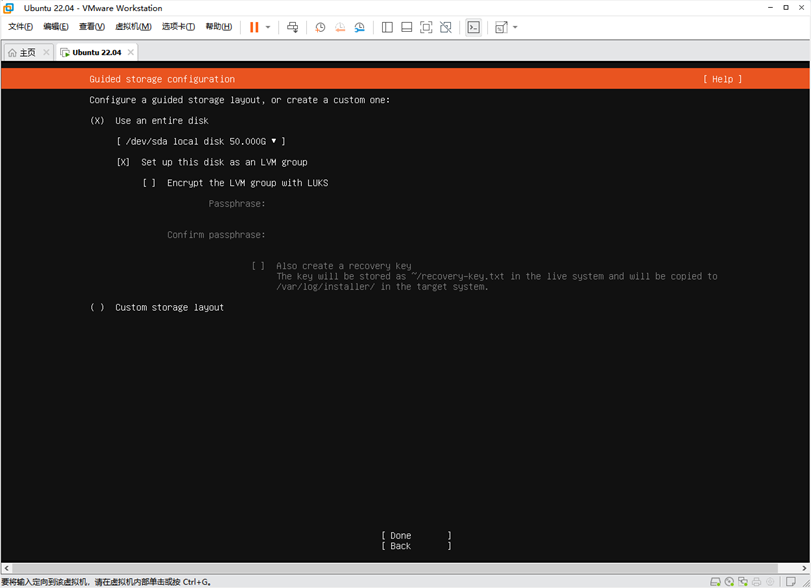This screenshot has width=811, height=588.
Task: Toggle the library sidebar panel
Action: [x=387, y=27]
